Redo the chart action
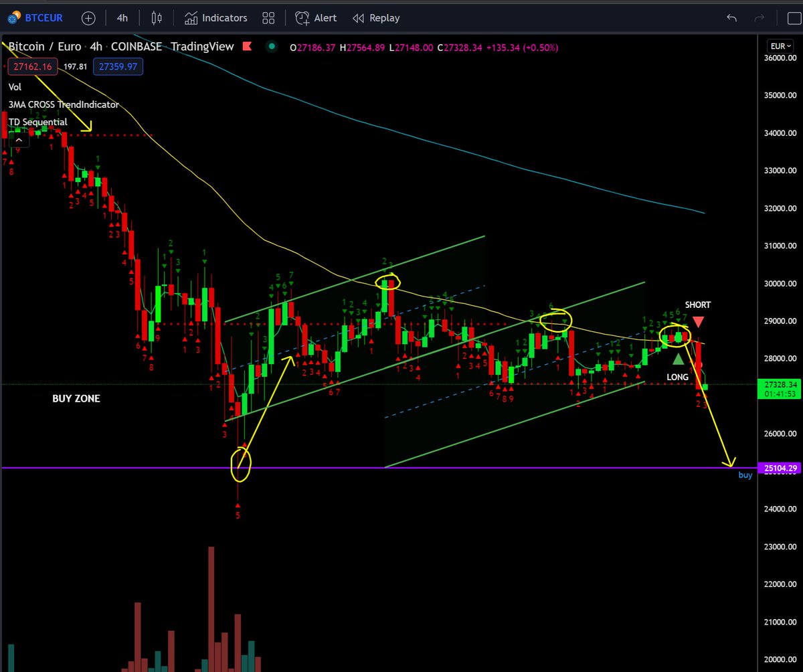This screenshot has width=803, height=672. (760, 18)
